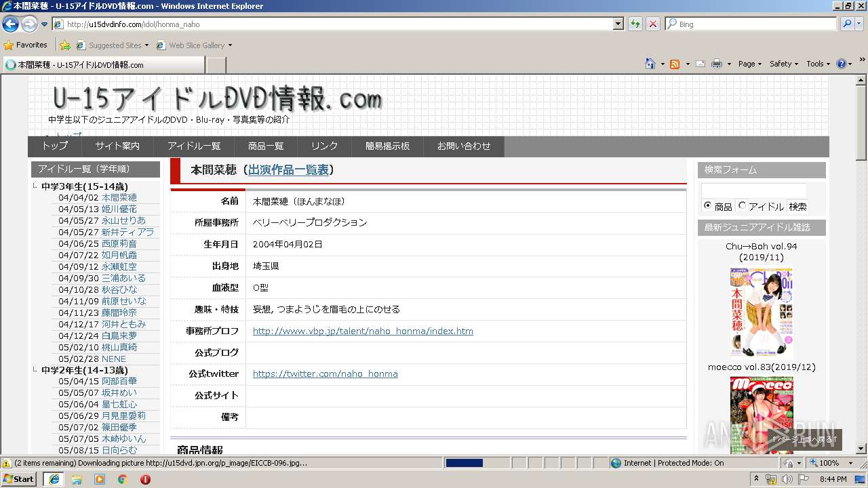Select the 商品 radio button

pyautogui.click(x=707, y=205)
